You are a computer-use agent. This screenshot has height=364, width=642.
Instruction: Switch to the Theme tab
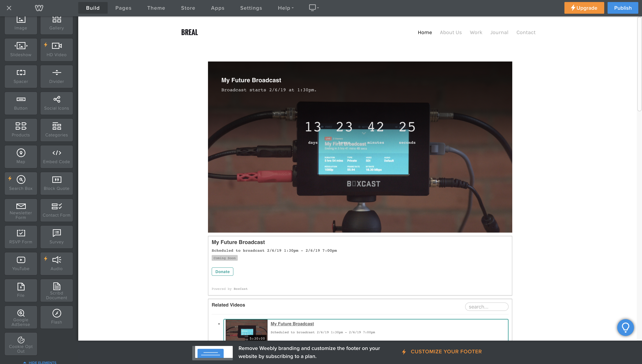point(156,8)
